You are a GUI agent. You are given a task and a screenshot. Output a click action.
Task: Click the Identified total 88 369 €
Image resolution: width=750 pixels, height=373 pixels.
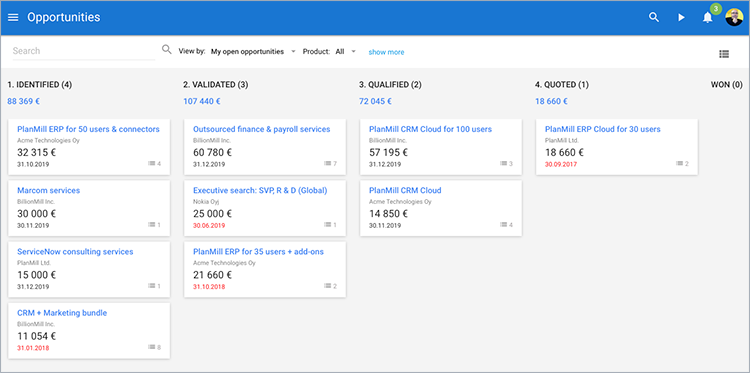click(x=23, y=101)
